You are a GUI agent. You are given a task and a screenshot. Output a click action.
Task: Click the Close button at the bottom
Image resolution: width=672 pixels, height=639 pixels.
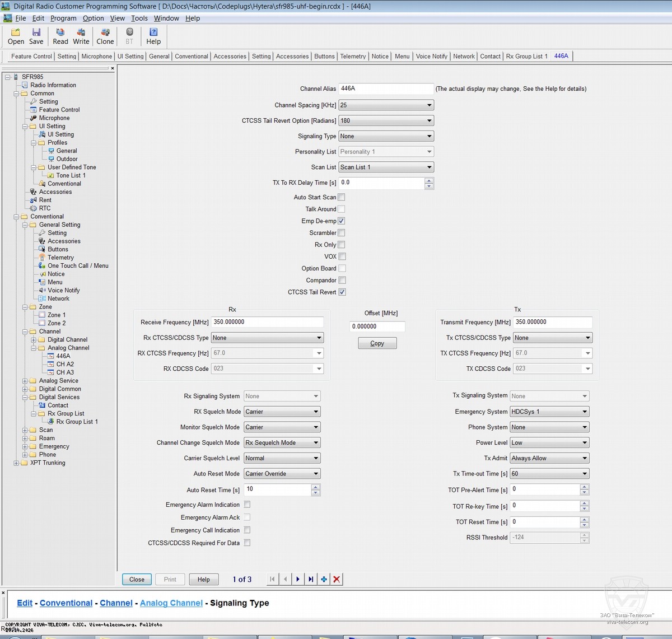pos(137,580)
